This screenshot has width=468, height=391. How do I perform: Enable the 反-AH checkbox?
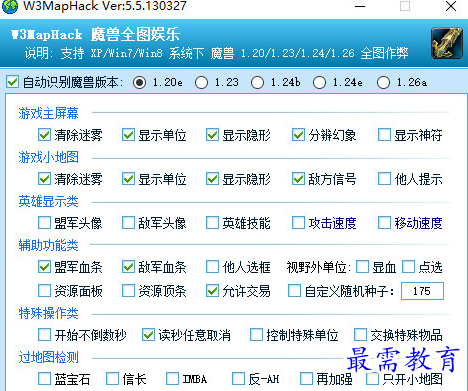[238, 379]
